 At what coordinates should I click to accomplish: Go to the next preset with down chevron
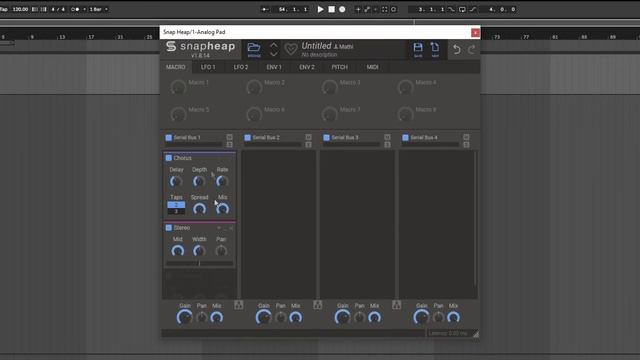(274, 54)
